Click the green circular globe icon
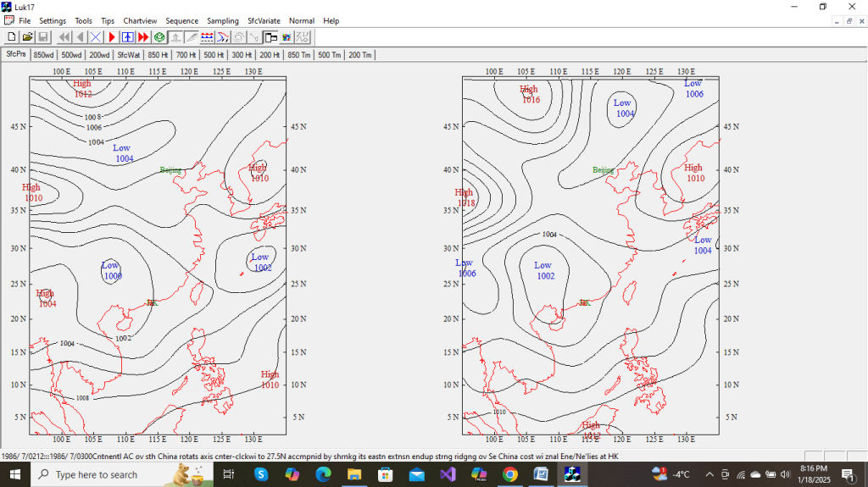868x487 pixels. [x=159, y=37]
